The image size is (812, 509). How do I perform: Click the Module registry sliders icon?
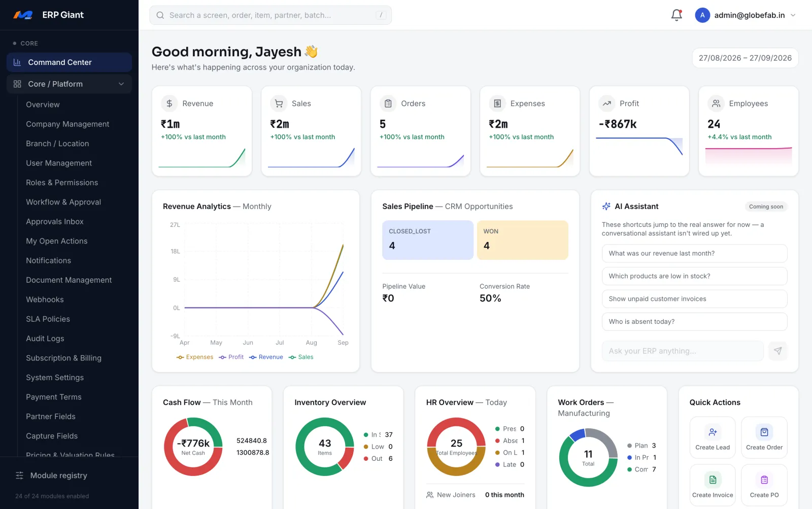[x=20, y=476]
